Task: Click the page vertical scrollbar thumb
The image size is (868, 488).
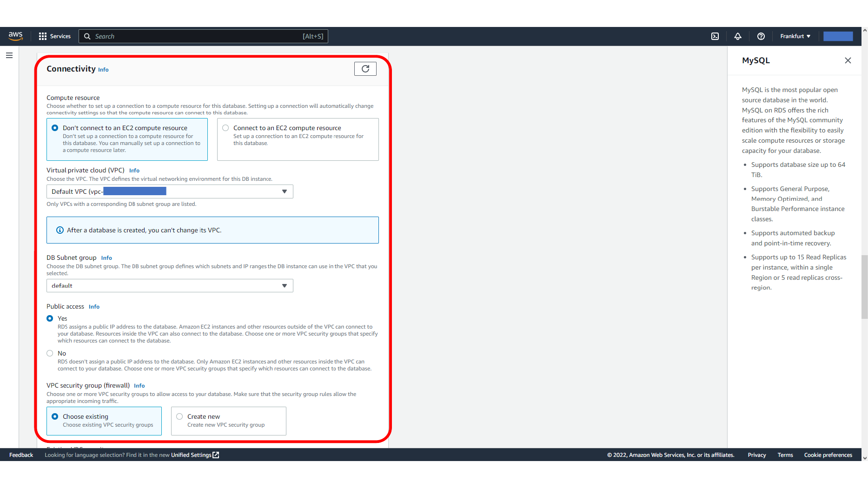Action: [x=864, y=287]
